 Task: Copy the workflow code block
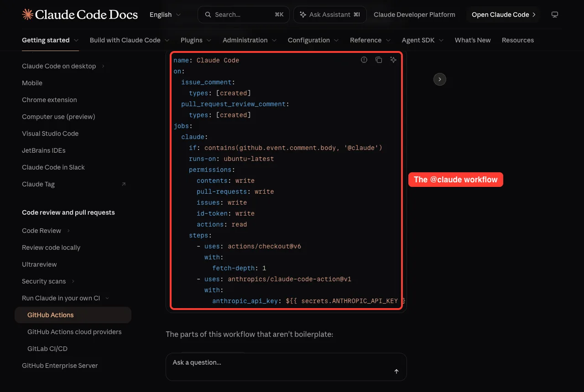point(379,60)
